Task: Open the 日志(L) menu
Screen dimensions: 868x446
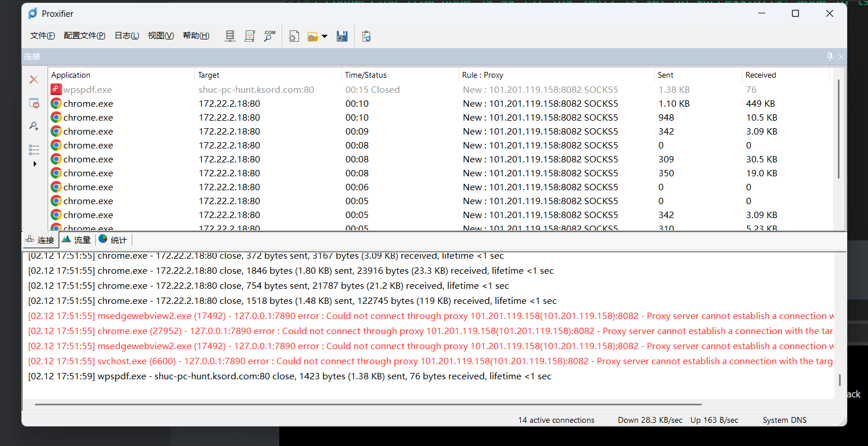Action: (x=127, y=36)
